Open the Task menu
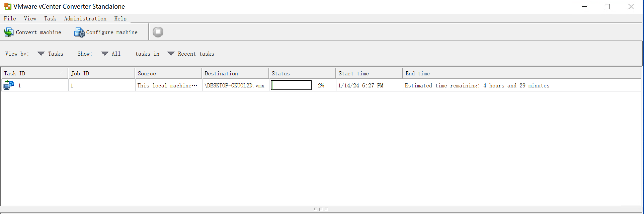 coord(50,18)
